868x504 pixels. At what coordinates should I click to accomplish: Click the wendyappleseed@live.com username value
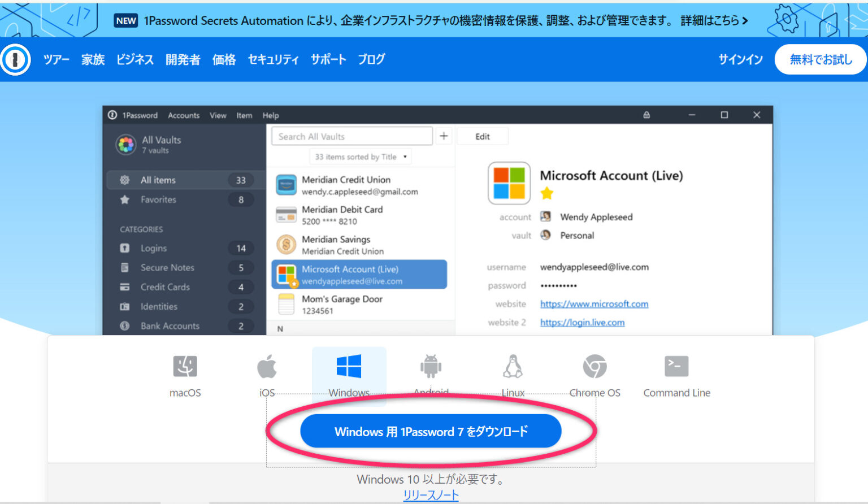(594, 267)
